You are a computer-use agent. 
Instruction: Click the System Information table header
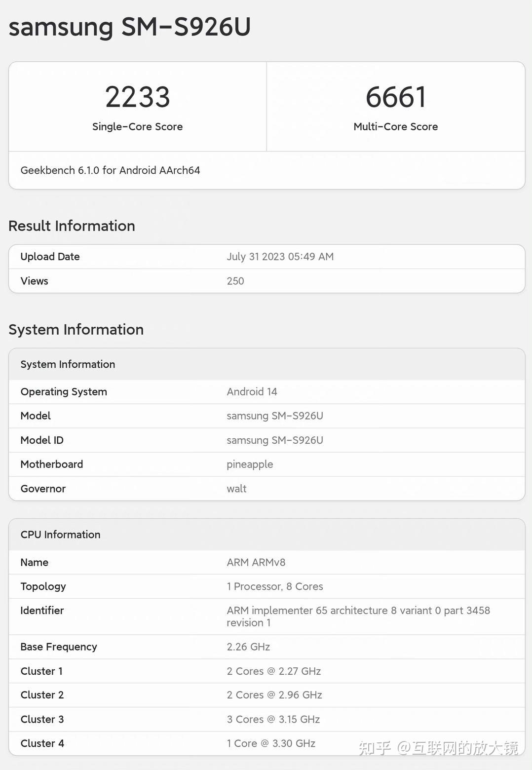click(x=68, y=364)
